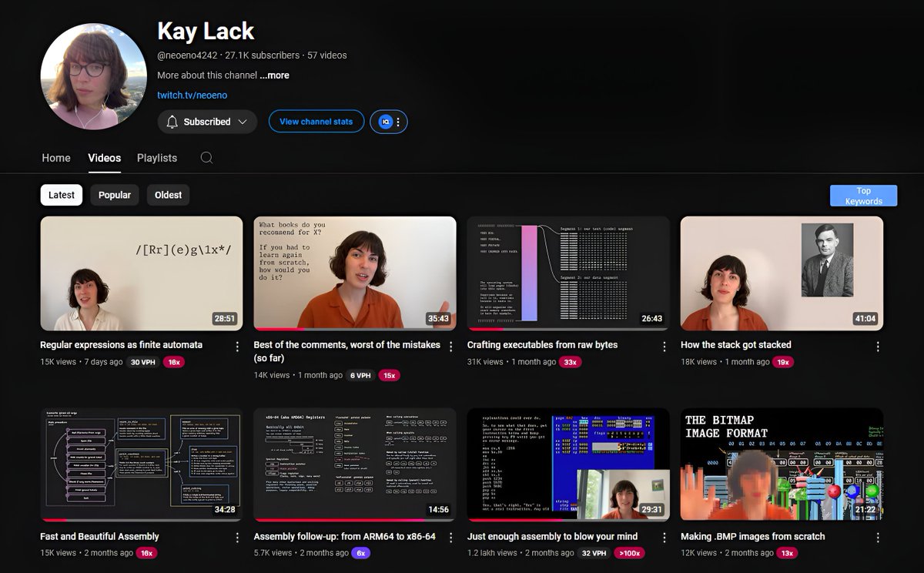Switch to the Playlists tab
Image resolution: width=924 pixels, height=573 pixels.
pyautogui.click(x=157, y=158)
